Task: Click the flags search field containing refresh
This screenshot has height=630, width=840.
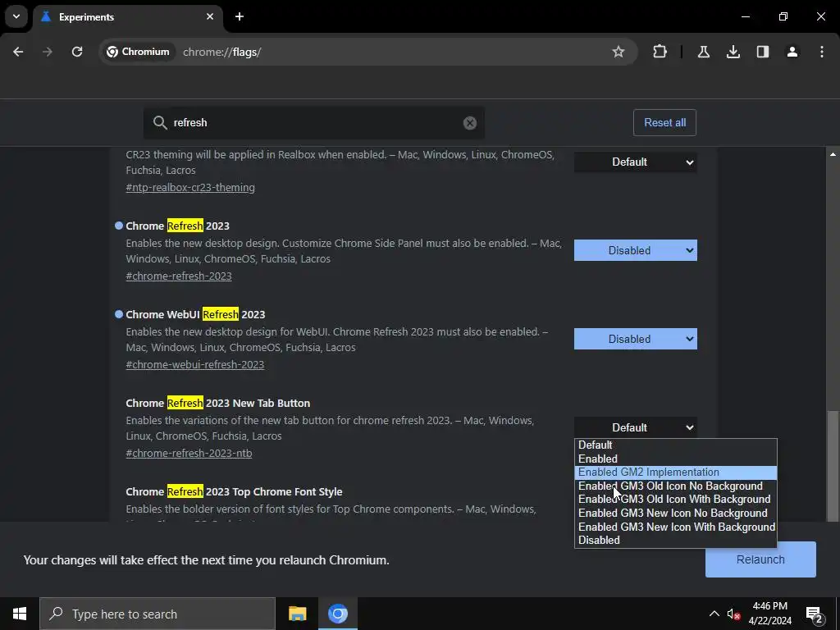Action: [x=314, y=123]
